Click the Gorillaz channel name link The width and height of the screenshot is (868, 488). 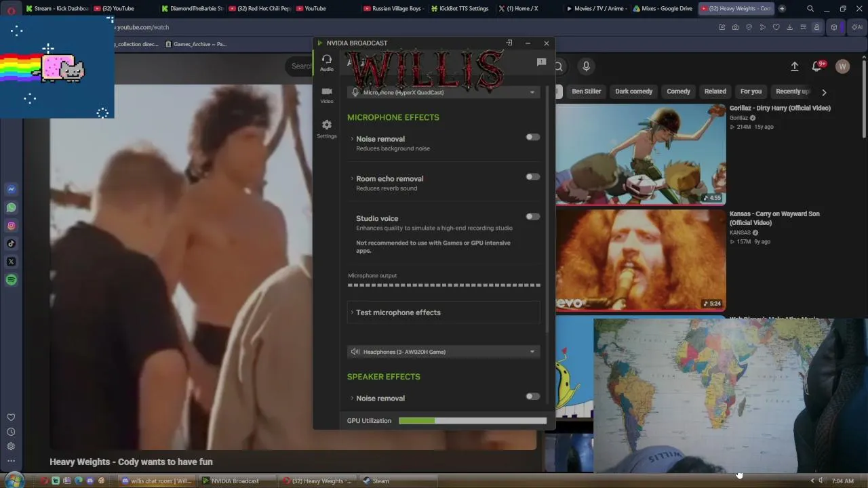pos(739,118)
